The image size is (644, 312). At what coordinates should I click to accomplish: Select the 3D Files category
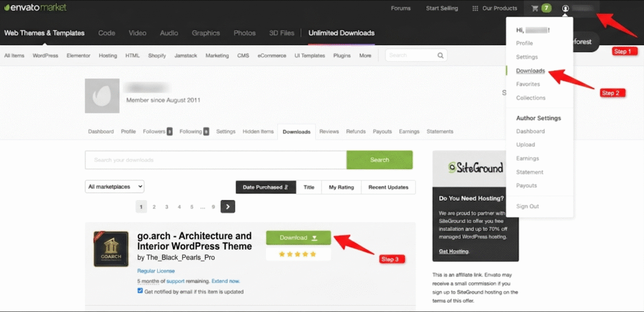click(282, 33)
